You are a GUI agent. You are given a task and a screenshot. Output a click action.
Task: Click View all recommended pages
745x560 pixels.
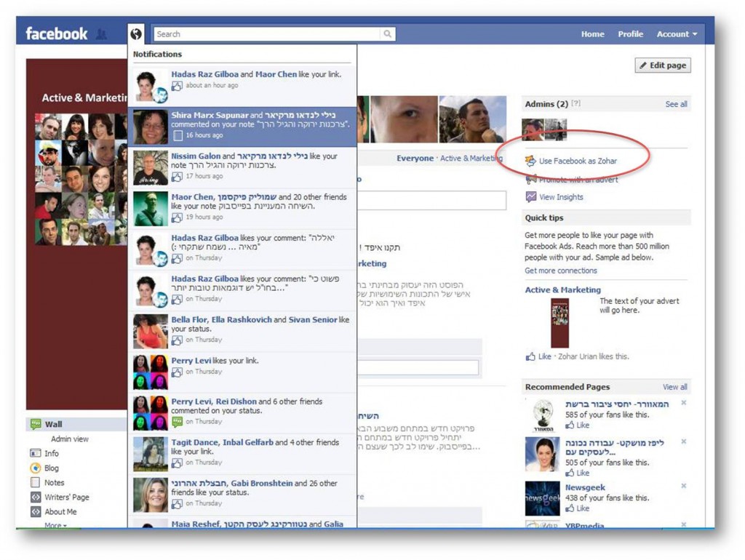tap(674, 387)
